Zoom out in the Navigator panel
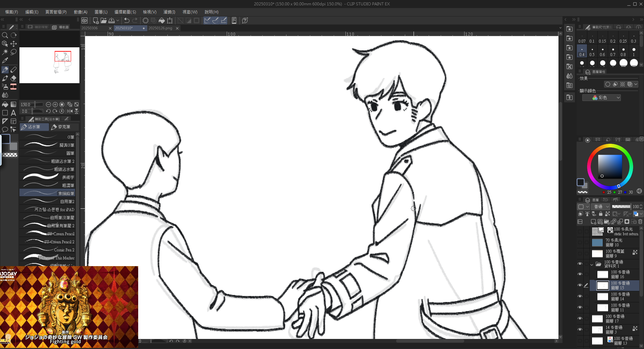The image size is (644, 349). tap(48, 104)
